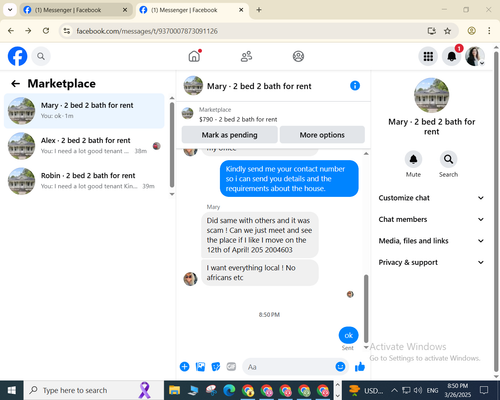The width and height of the screenshot is (500, 400).
Task: Click the Mark as pending button
Action: point(229,135)
